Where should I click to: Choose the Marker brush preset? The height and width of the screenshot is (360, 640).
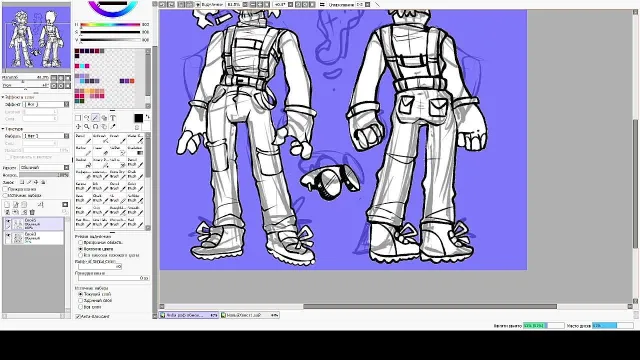[83, 151]
